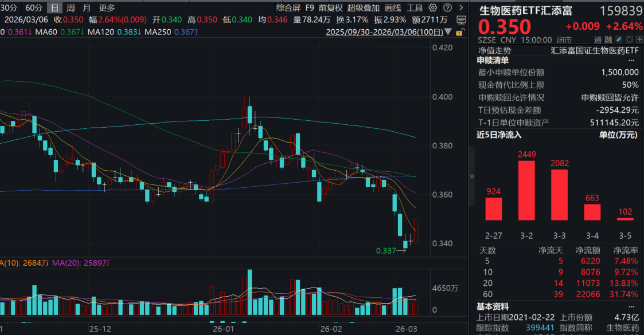
Task: Click the 通 connect badge
Action: pyautogui.click(x=598, y=40)
